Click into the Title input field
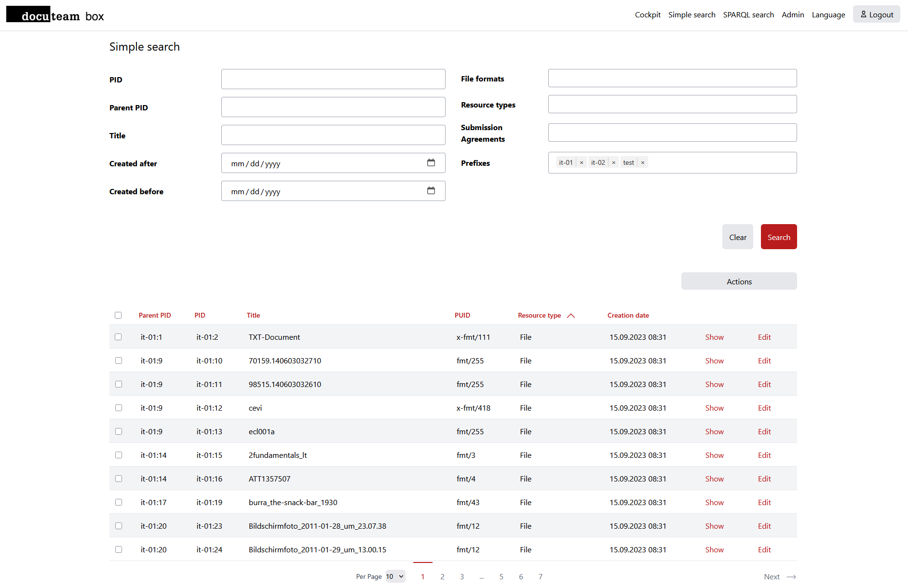908x588 pixels. [333, 135]
